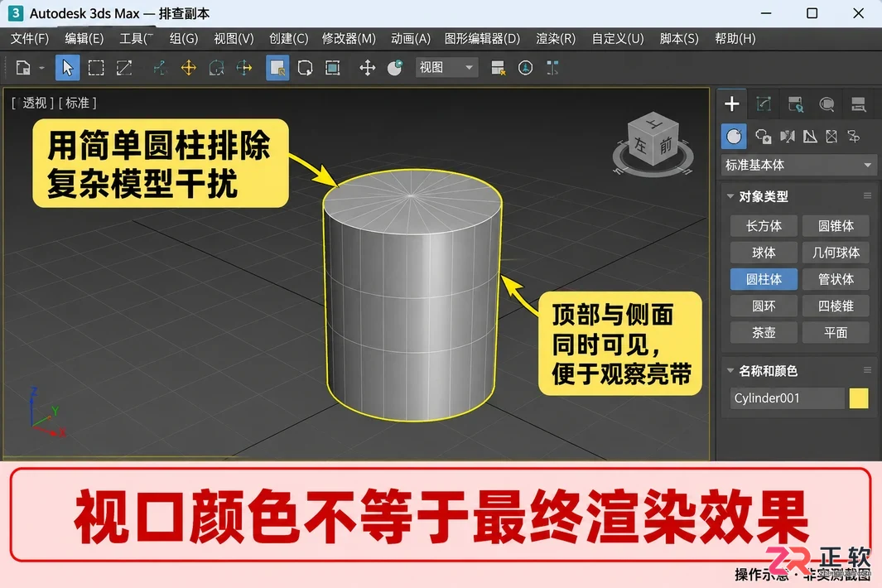Click the teal framed-square toolbar icon

click(x=332, y=68)
